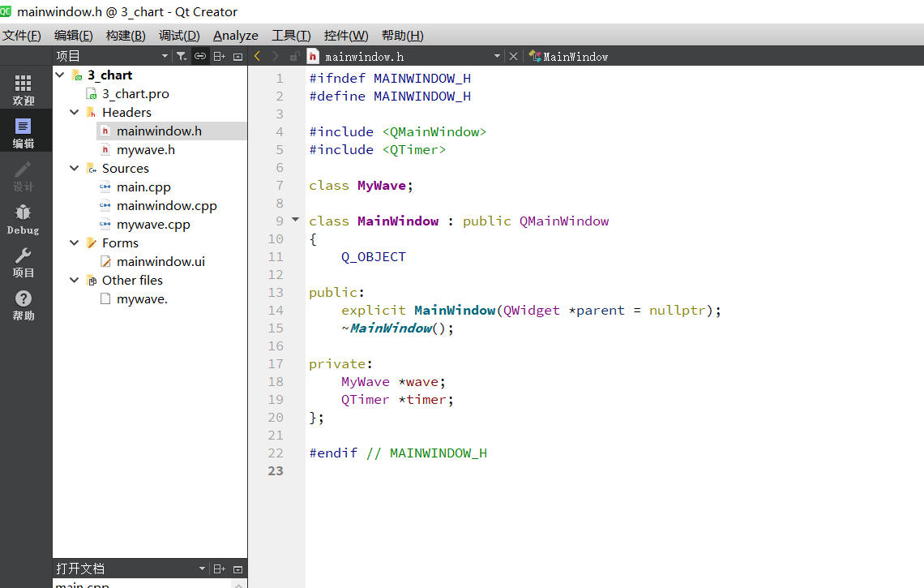The image size is (924, 588).
Task: Open the project view type dropdown
Action: click(x=165, y=56)
